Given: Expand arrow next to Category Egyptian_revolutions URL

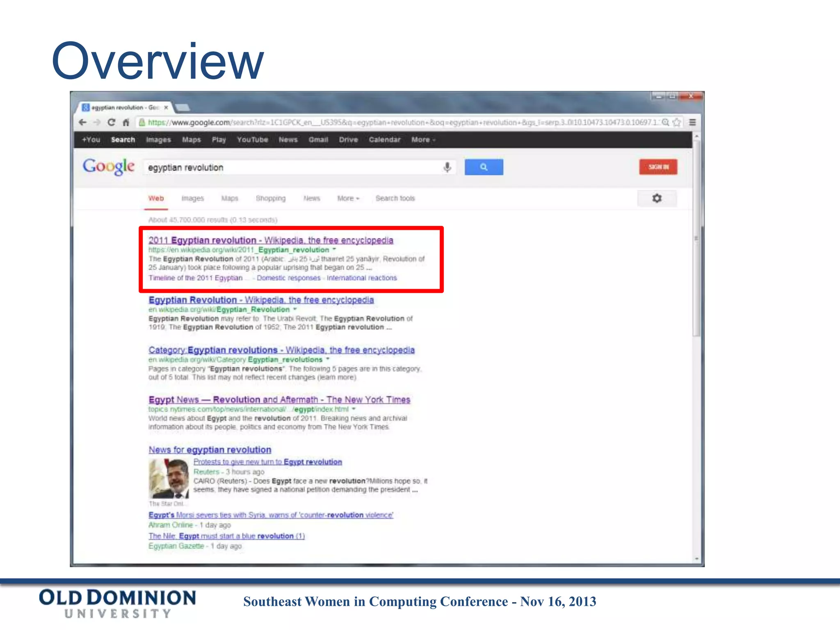Looking at the screenshot, I should [x=328, y=359].
